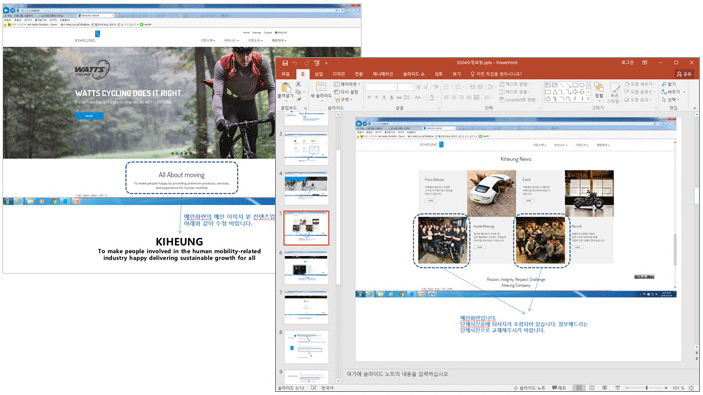Click the Paste clipboard icon in PowerPoint ribbon

tap(286, 87)
